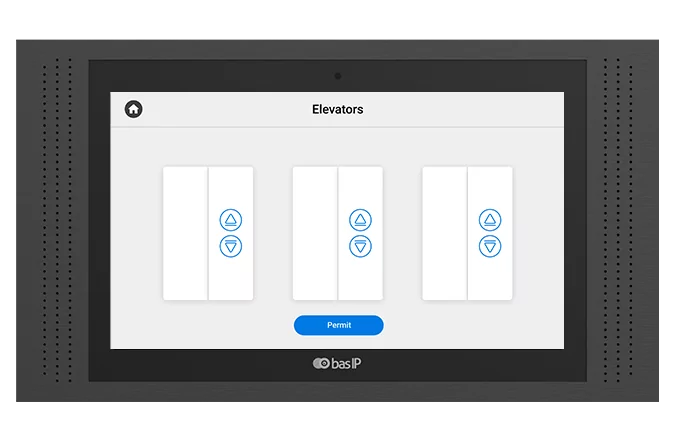Click the bas IP wordmark text
Image resolution: width=676 pixels, height=442 pixels.
point(345,364)
